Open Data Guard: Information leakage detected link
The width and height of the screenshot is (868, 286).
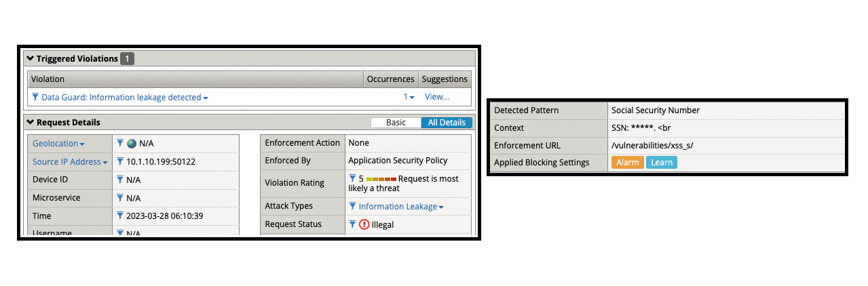click(x=121, y=97)
